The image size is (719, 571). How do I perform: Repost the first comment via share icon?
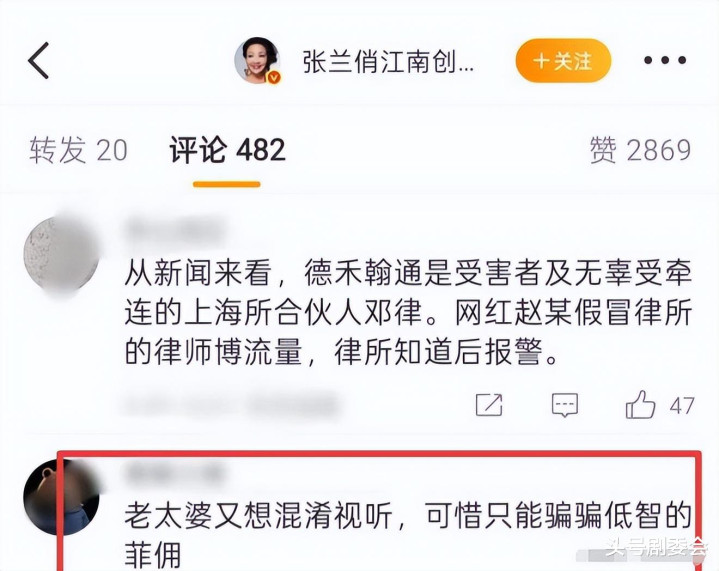click(x=489, y=405)
